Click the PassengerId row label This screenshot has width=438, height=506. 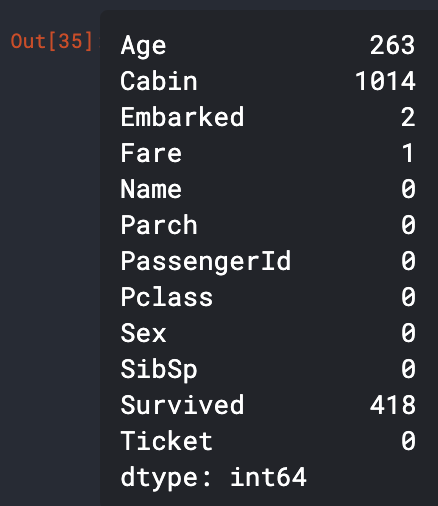(x=206, y=262)
